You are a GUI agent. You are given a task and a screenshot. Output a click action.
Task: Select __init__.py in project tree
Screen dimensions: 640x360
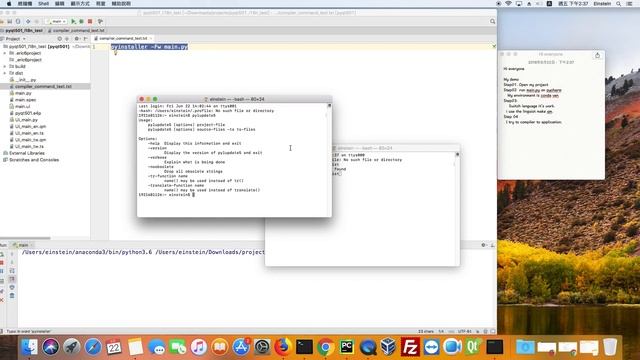[23, 80]
